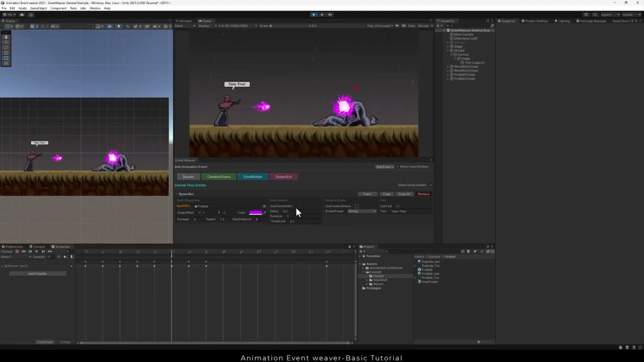
Task: Remove the SpawnExt event
Action: pyautogui.click(x=424, y=194)
